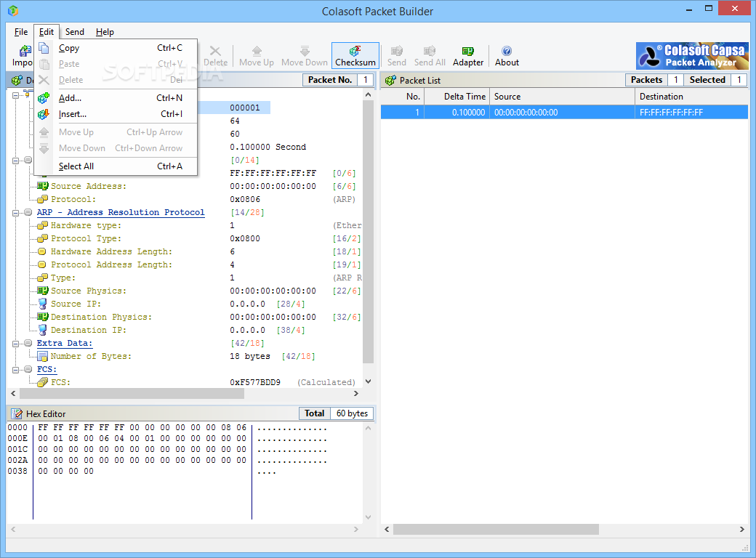The image size is (756, 558).
Task: Click the 0x0806 protocol value
Action: point(245,199)
